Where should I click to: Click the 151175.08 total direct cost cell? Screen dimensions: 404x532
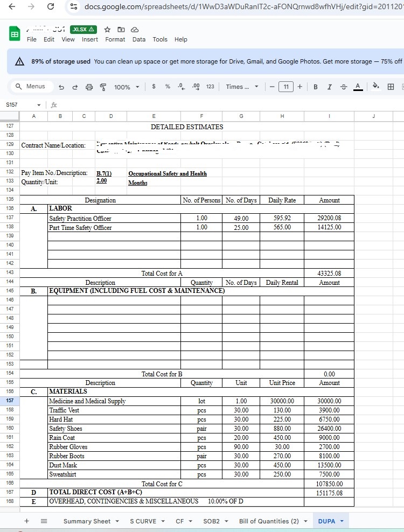[329, 493]
